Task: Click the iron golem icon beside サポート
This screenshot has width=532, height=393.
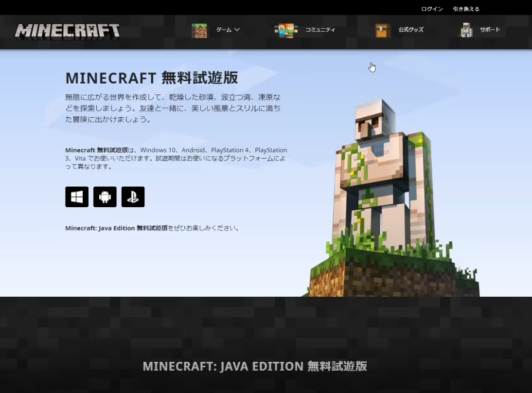Action: pyautogui.click(x=466, y=30)
